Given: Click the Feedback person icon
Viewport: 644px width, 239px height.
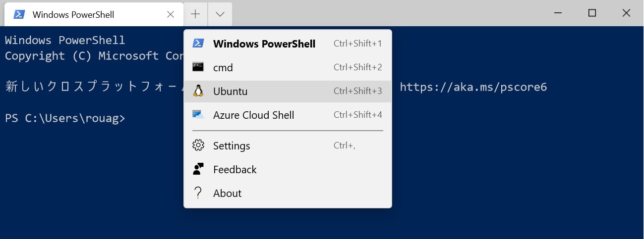Looking at the screenshot, I should click(198, 169).
